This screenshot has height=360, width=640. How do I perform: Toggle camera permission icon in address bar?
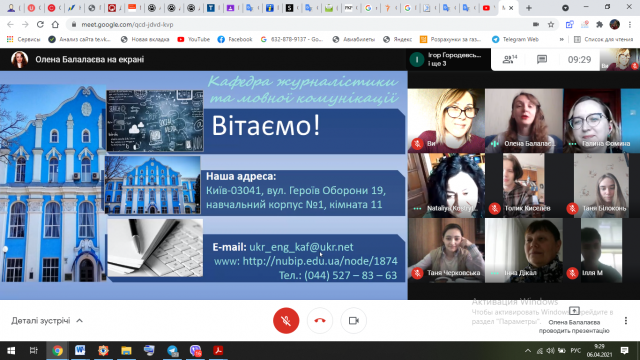[536, 24]
